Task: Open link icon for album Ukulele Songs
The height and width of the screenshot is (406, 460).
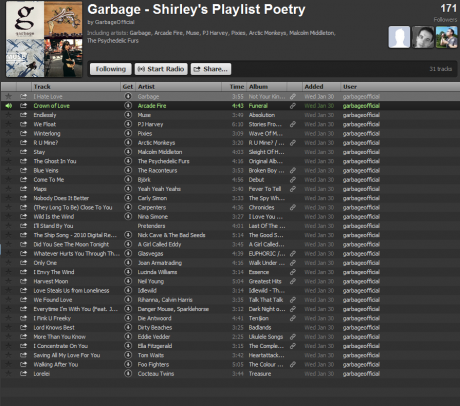Action: tap(293, 337)
